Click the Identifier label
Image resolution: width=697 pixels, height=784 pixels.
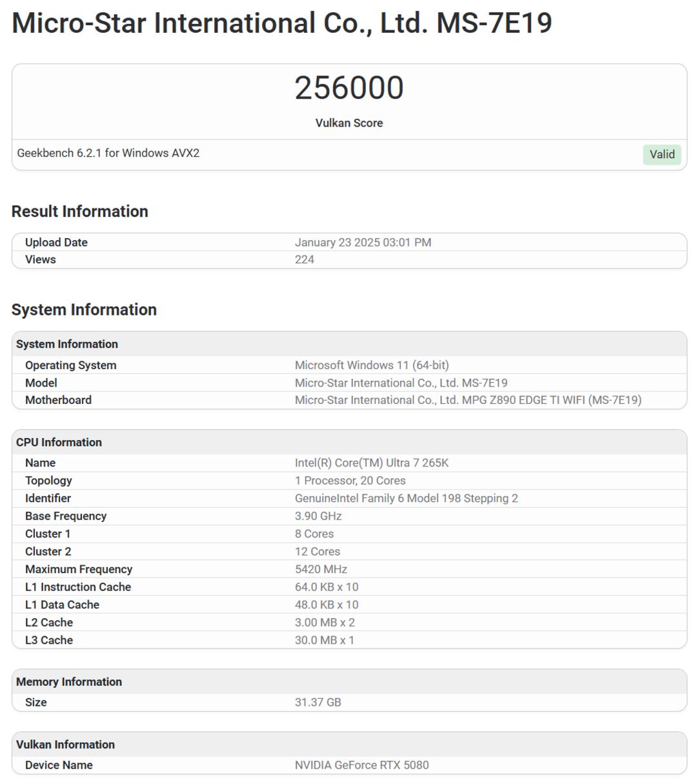click(x=48, y=498)
